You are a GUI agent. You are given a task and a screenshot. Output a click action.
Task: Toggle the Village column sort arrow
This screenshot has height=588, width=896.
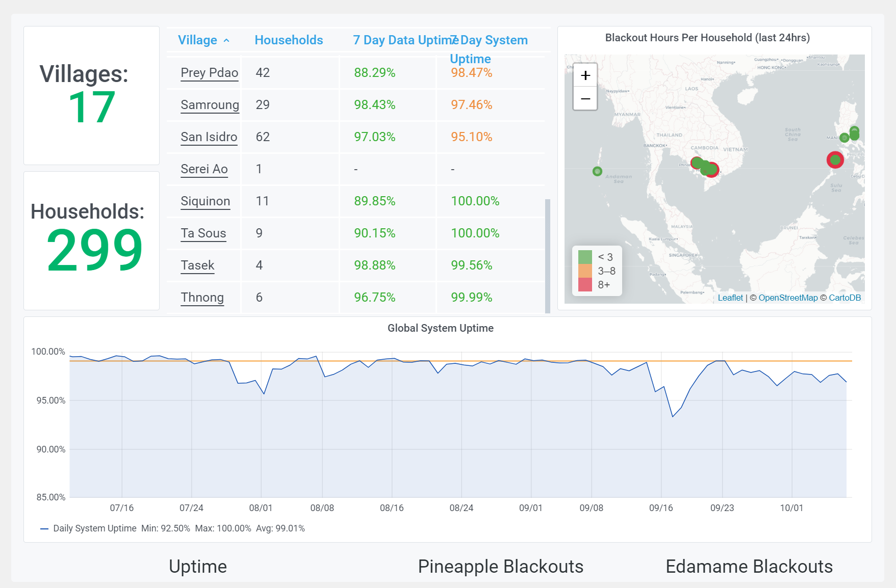tap(226, 40)
